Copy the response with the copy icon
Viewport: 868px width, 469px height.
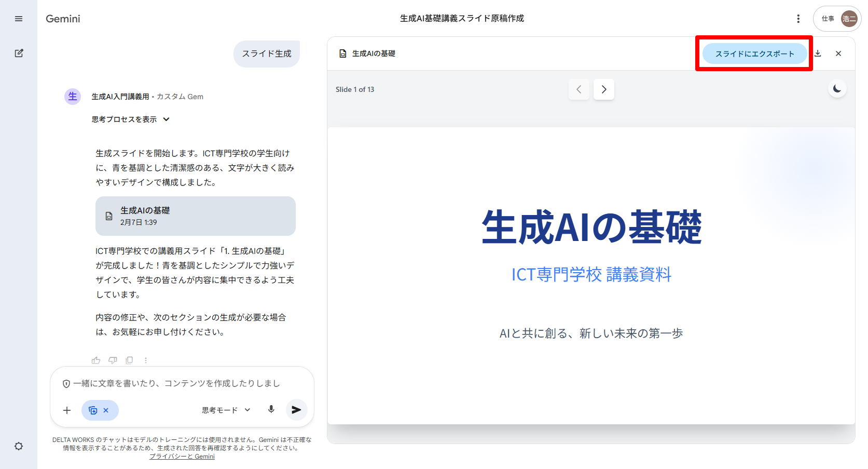pos(129,360)
